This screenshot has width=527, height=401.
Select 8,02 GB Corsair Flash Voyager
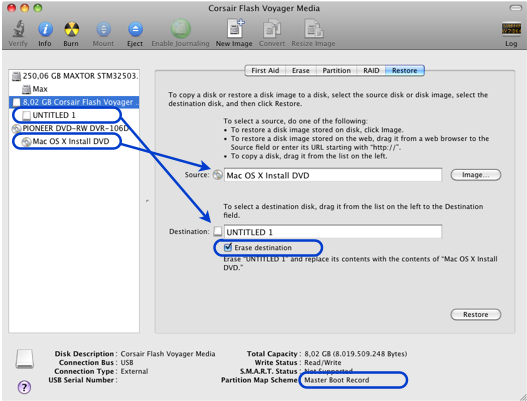click(x=74, y=102)
